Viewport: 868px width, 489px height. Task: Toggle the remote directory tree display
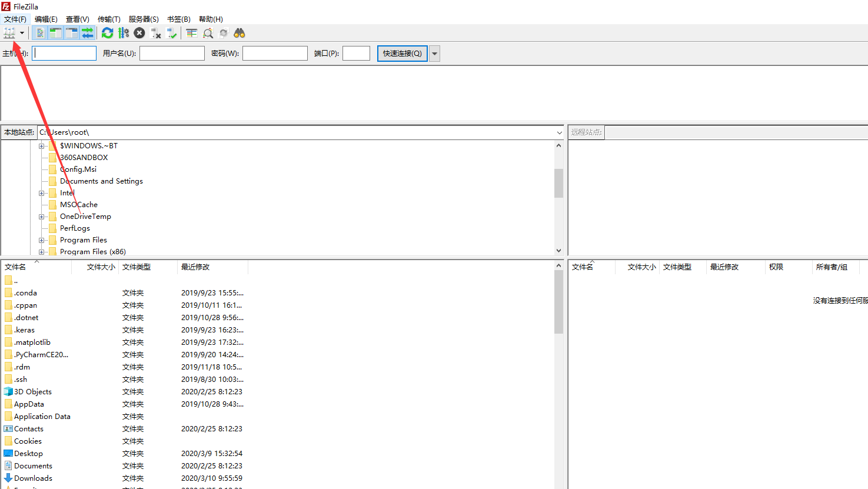tap(71, 33)
